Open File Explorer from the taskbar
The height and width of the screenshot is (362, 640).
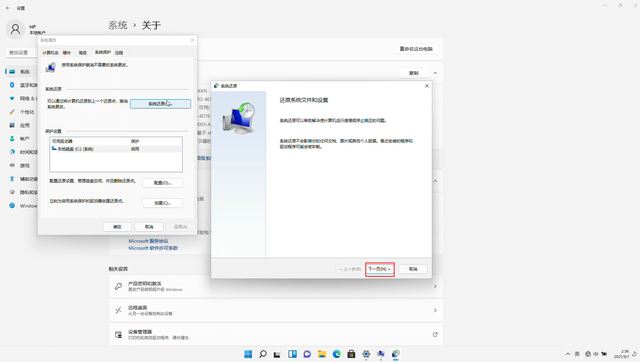pyautogui.click(x=322, y=354)
